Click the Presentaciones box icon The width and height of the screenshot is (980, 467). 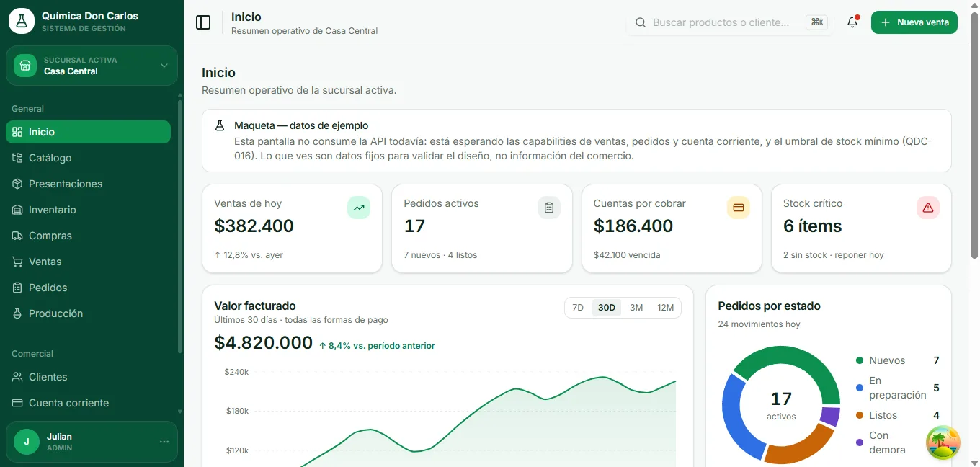coord(18,184)
